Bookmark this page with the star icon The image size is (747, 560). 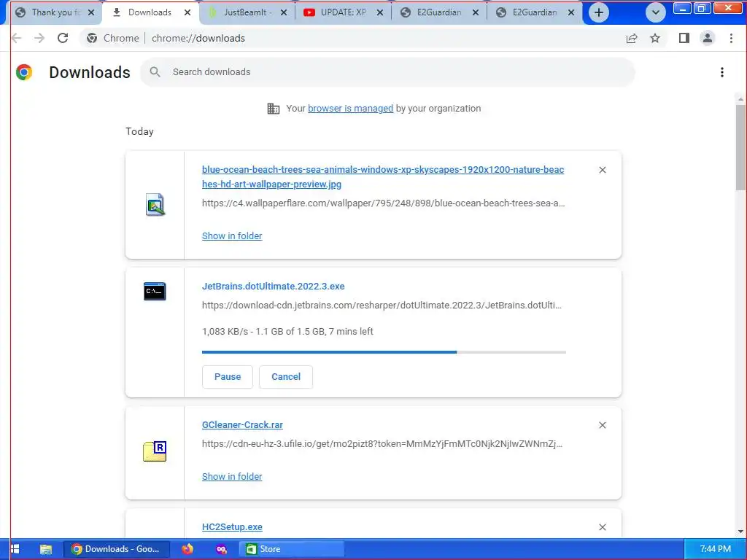(655, 38)
